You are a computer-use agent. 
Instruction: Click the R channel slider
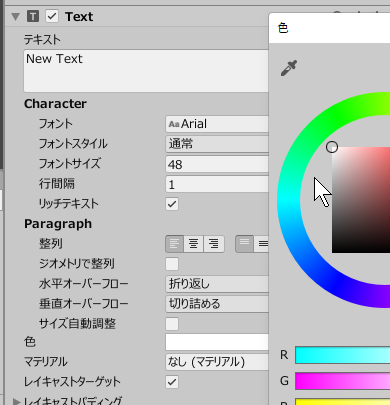(x=343, y=355)
